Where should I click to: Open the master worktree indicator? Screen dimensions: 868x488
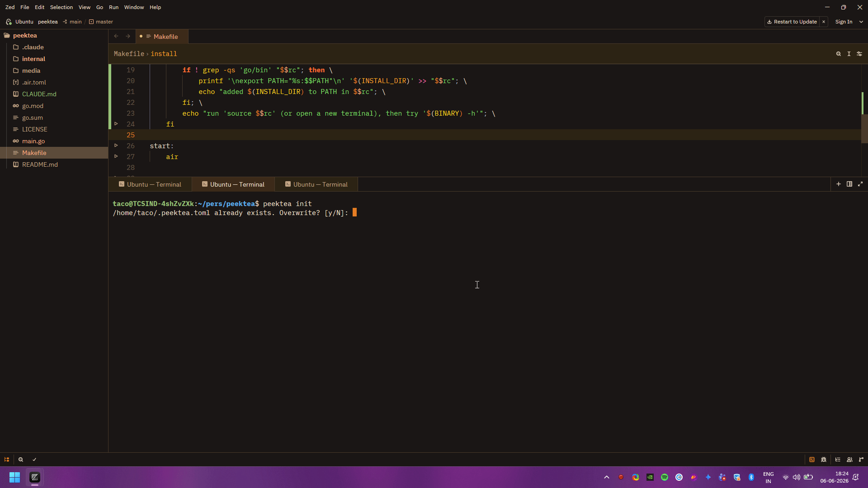click(x=101, y=22)
